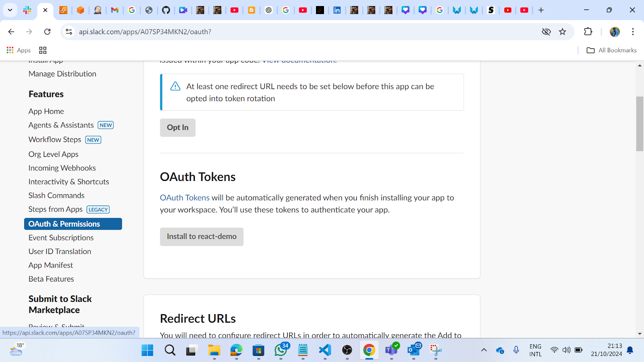Open Beta Features in sidebar
The image size is (644, 362).
51,279
